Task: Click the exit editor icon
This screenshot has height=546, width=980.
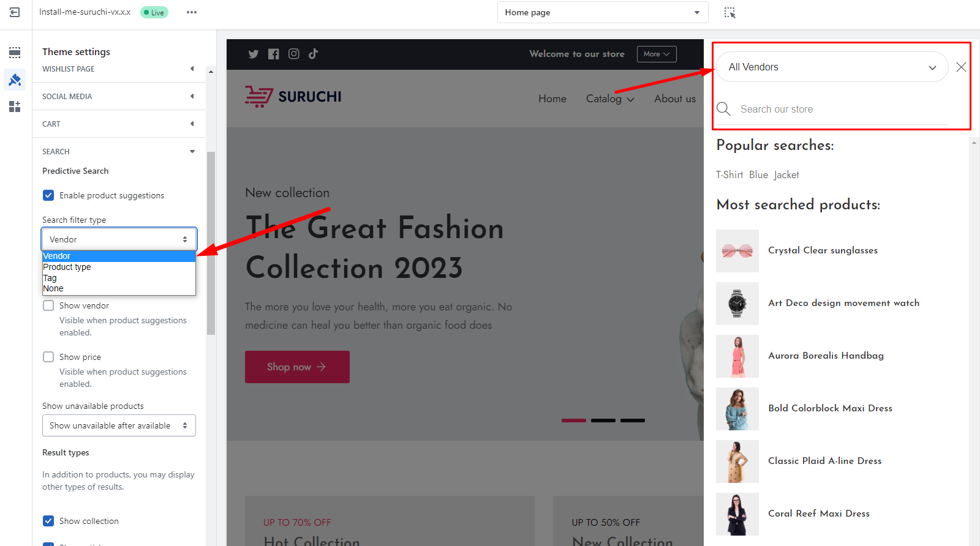Action: 15,12
